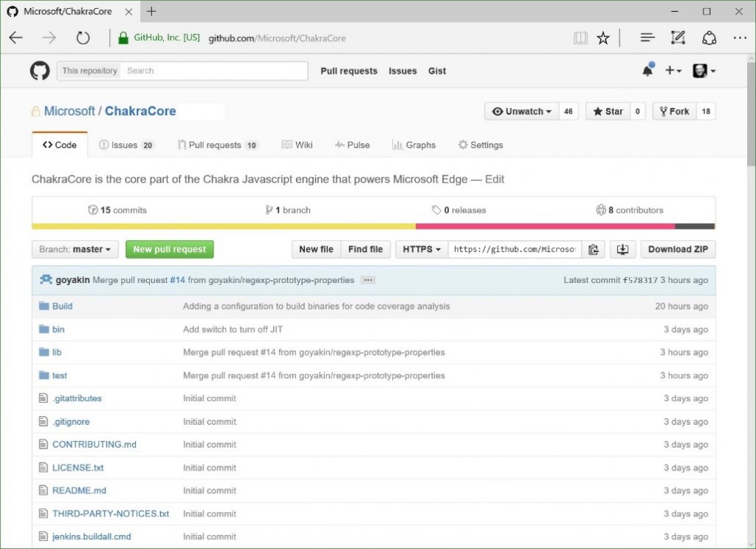Copy clone URL via clipboard icon
Viewport: 756px width, 549px height.
pyautogui.click(x=594, y=249)
